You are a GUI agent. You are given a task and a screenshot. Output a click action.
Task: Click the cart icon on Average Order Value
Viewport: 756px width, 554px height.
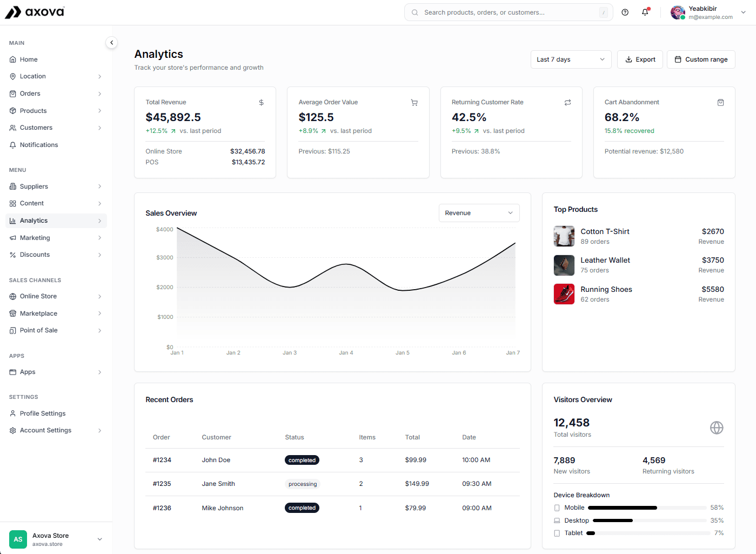[x=414, y=102]
